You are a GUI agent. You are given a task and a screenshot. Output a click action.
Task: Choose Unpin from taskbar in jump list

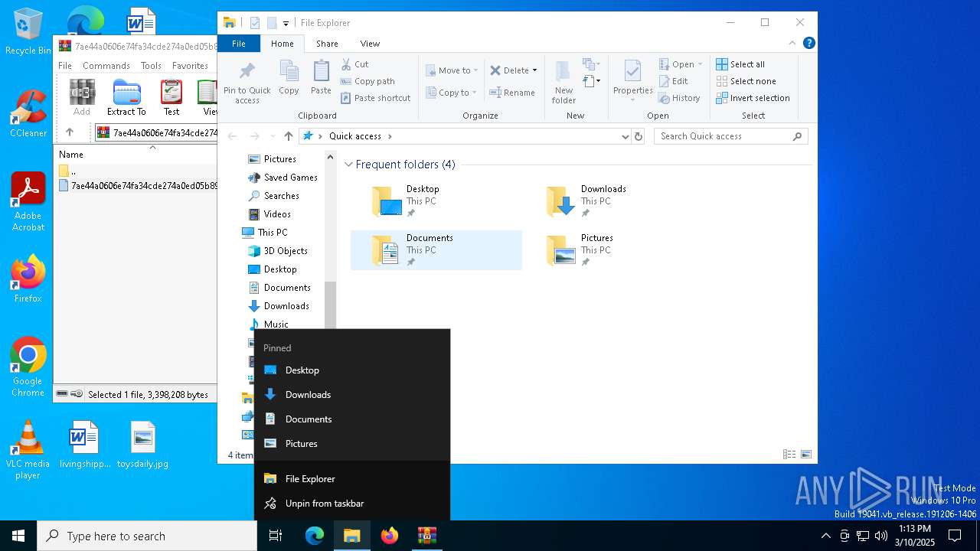click(x=352, y=504)
